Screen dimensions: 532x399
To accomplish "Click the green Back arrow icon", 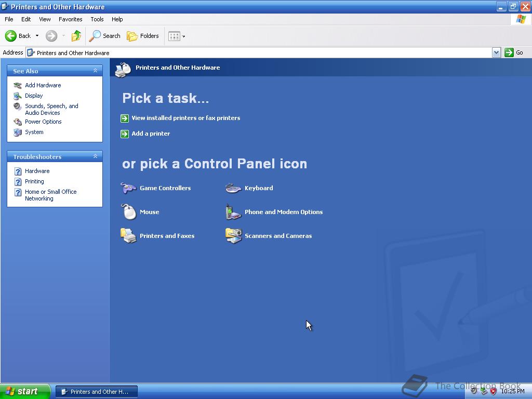I will (x=11, y=36).
